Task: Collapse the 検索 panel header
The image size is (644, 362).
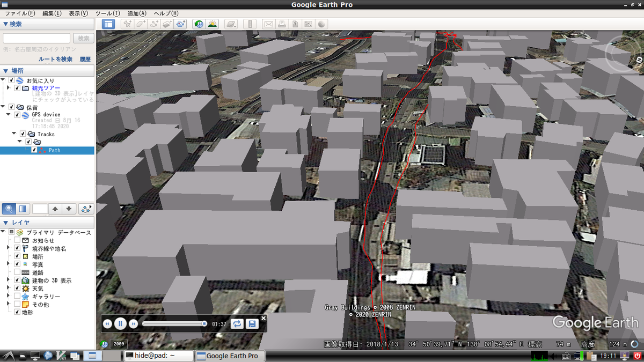Action: click(x=47, y=24)
